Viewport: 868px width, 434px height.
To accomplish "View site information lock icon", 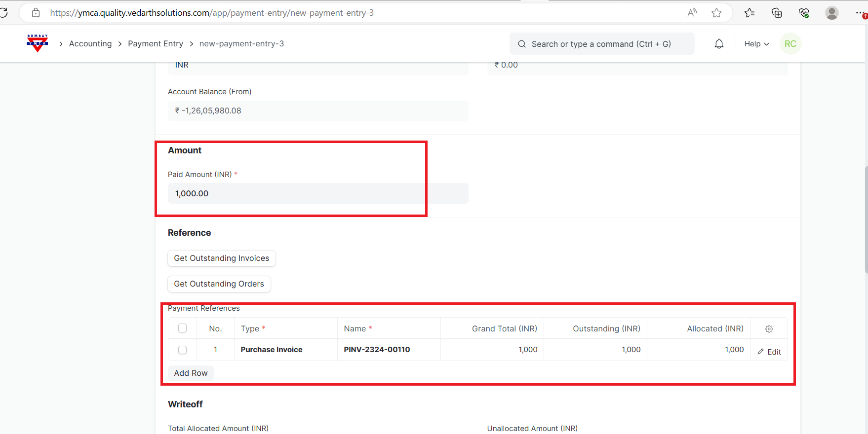I will 36,13.
